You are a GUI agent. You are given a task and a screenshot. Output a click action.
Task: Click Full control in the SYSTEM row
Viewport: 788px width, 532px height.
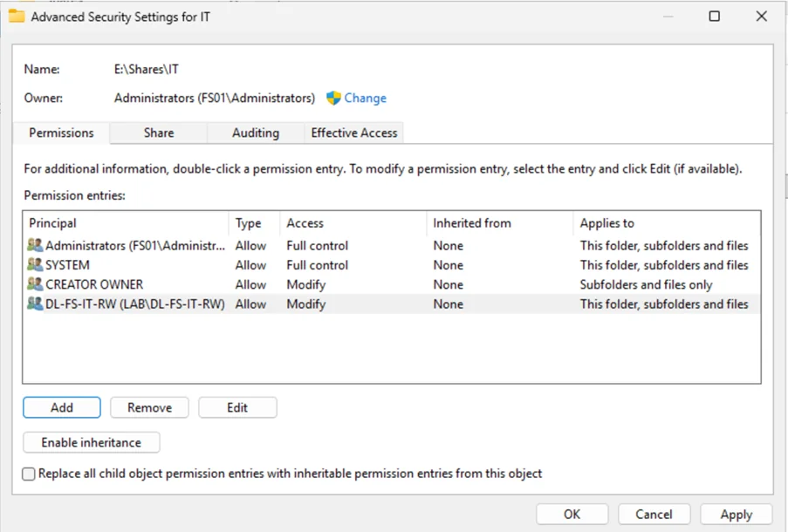[x=317, y=265]
